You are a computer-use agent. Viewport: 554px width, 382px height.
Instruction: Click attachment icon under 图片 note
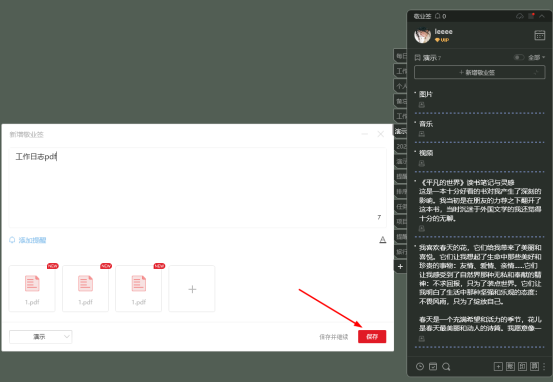coord(422,105)
